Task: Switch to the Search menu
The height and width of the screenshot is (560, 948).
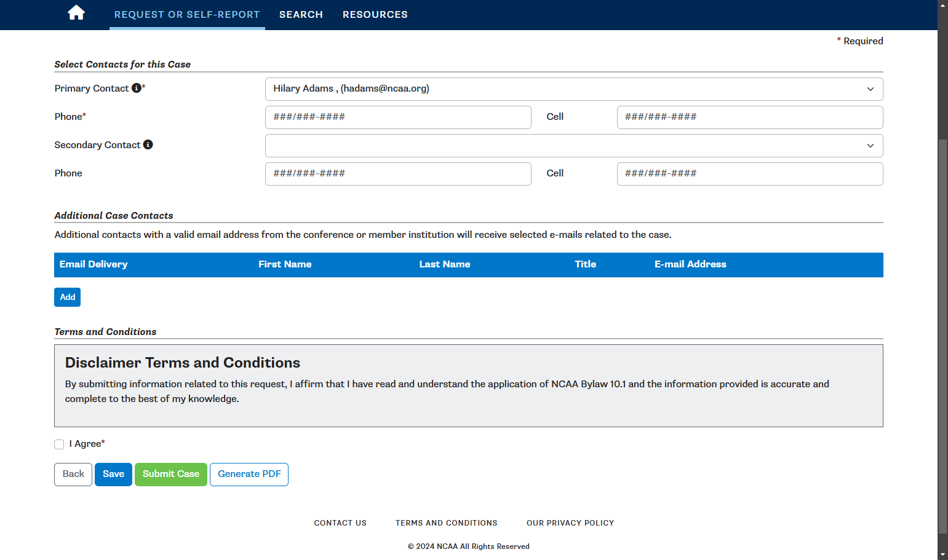Action: [301, 15]
